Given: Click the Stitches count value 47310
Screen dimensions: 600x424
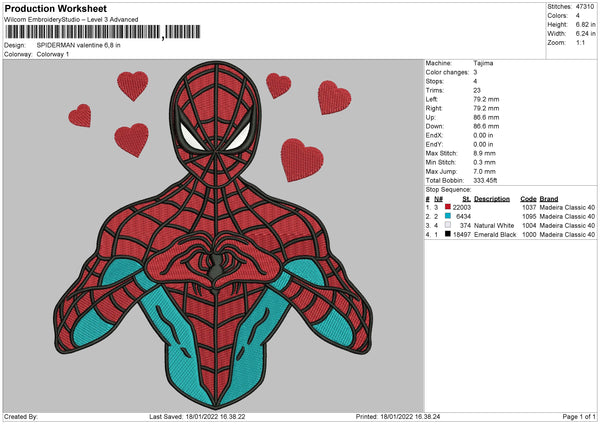Looking at the screenshot, I should click(x=588, y=6).
